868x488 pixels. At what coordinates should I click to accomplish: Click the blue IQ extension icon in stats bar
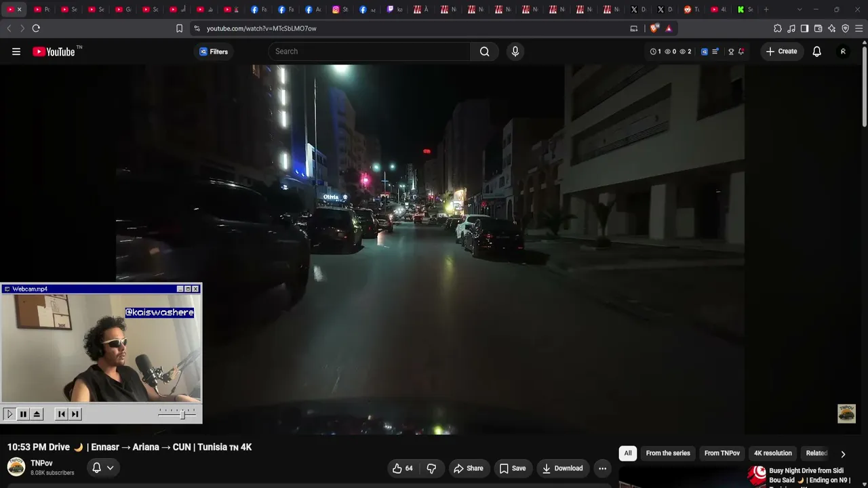click(705, 52)
